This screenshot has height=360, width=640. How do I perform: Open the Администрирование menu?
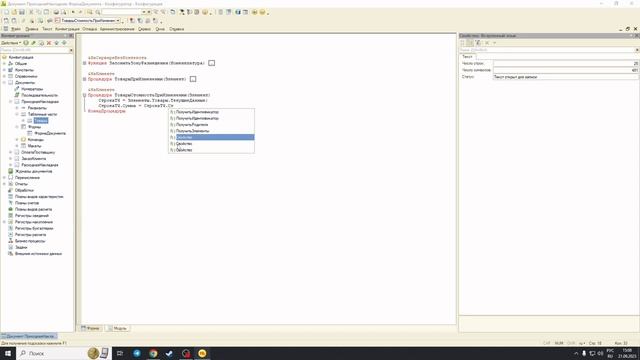point(117,29)
